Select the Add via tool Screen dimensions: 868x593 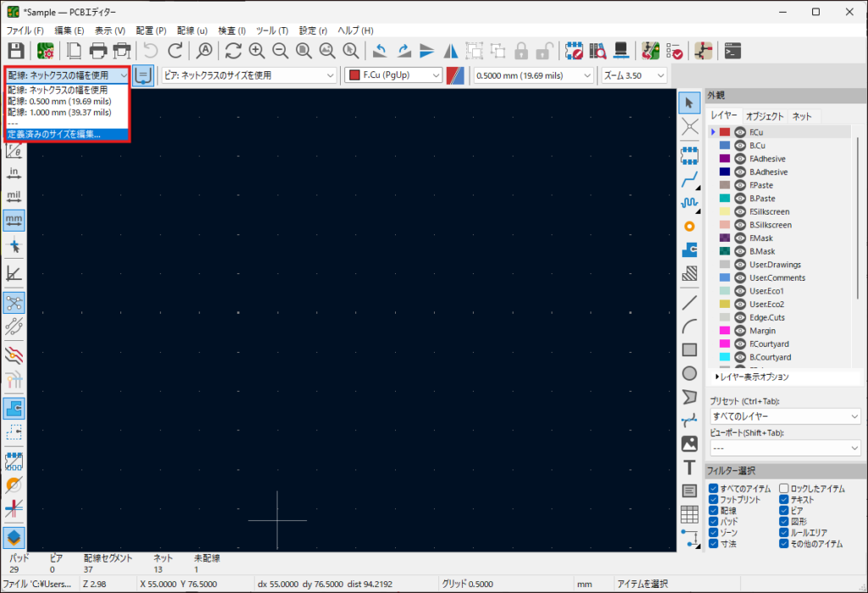689,227
